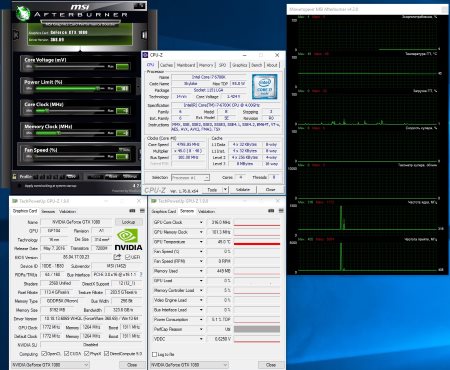Click the Settings button in Afterburner bottom bar
This screenshot has height=370, width=450.
(x=130, y=176)
